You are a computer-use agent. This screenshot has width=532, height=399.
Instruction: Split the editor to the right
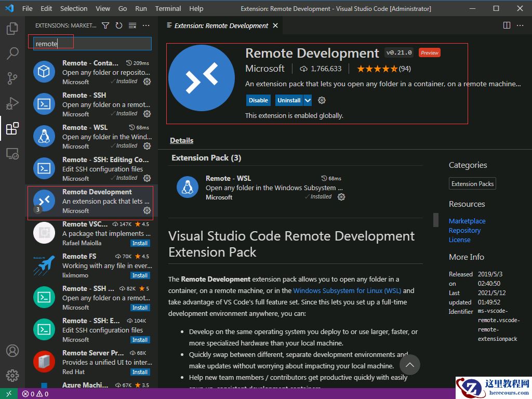507,25
